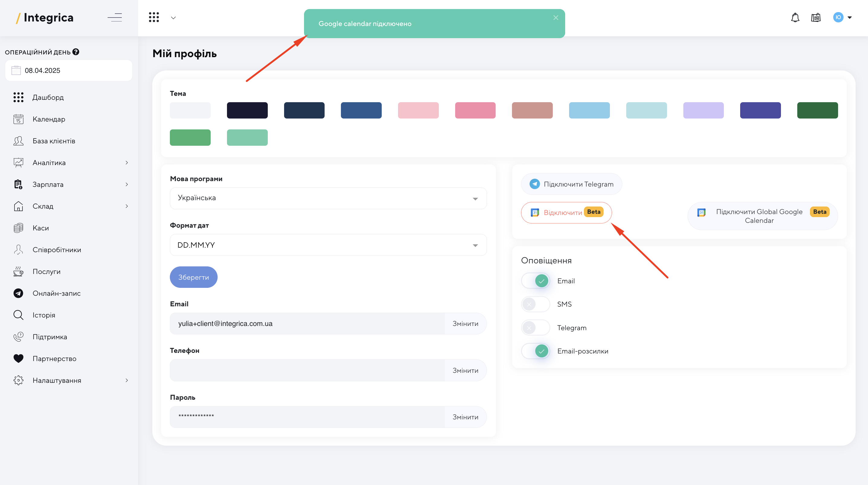Open the operating day date field 08.04.2025

(69, 70)
